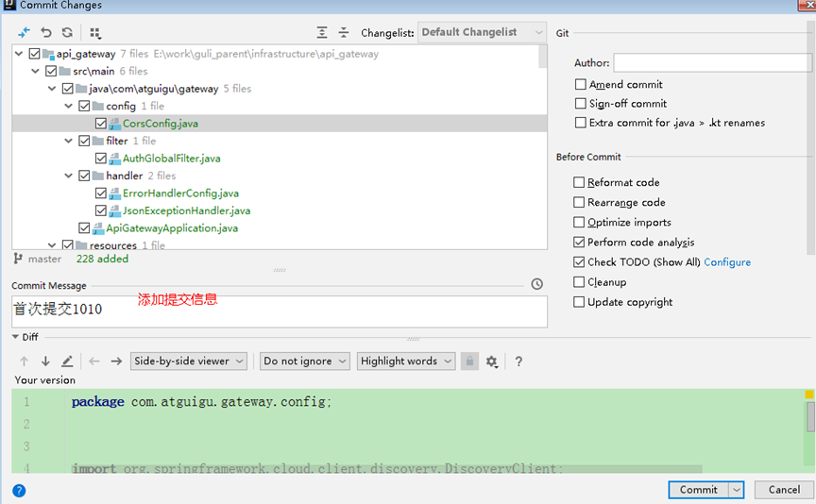The width and height of the screenshot is (816, 504).
Task: Collapse the config folder node
Action: [x=68, y=106]
